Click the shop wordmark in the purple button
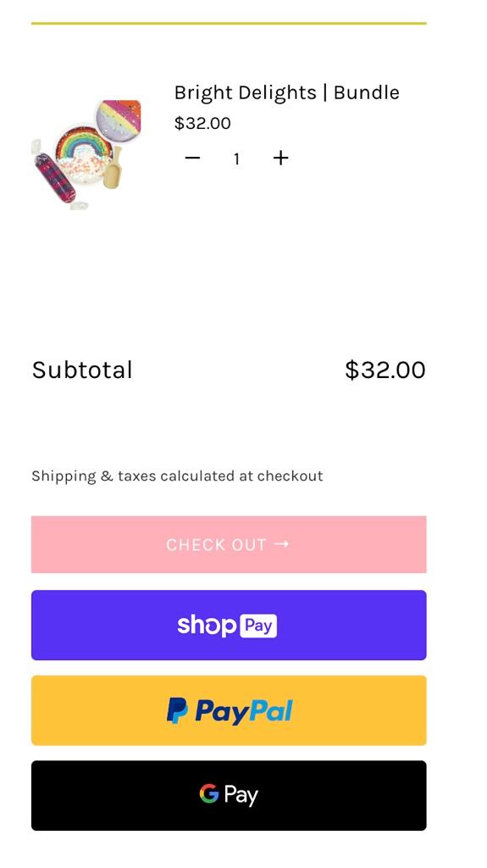The image size is (487, 868). (207, 626)
